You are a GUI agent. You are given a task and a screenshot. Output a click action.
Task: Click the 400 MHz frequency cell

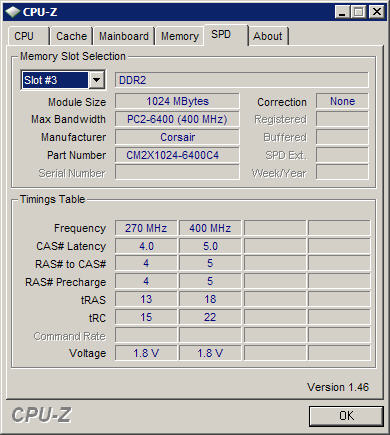pyautogui.click(x=210, y=228)
